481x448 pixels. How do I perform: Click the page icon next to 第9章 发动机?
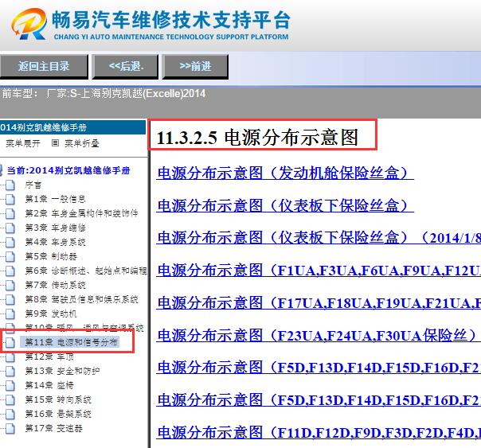click(x=10, y=314)
